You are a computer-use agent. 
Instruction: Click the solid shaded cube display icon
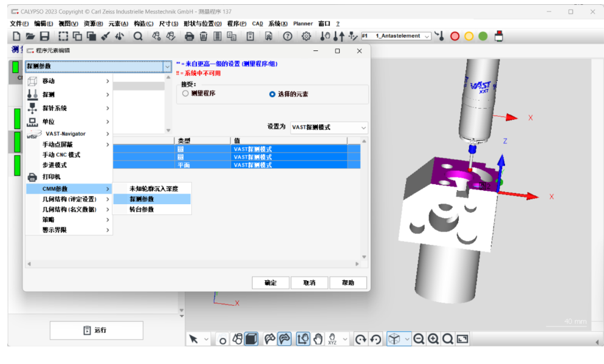coord(251,339)
